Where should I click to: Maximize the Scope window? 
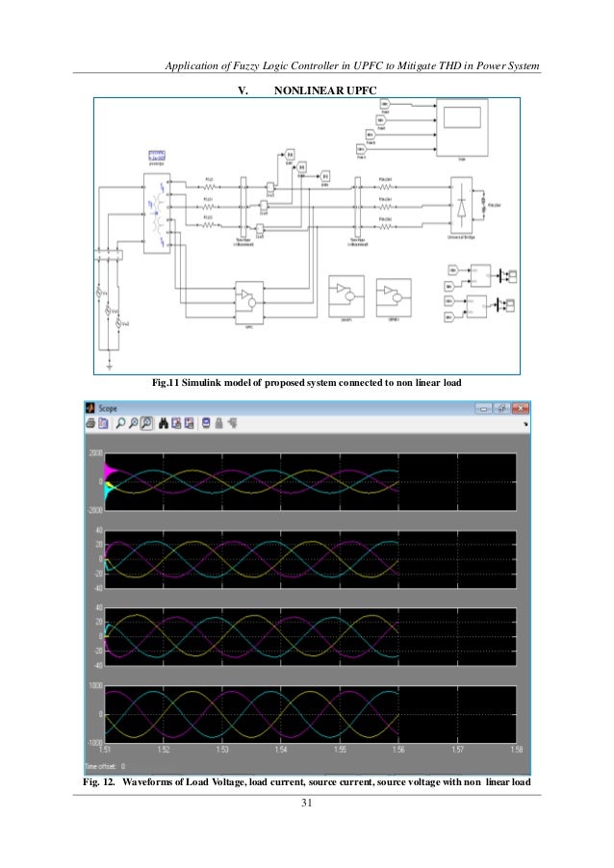coord(501,409)
